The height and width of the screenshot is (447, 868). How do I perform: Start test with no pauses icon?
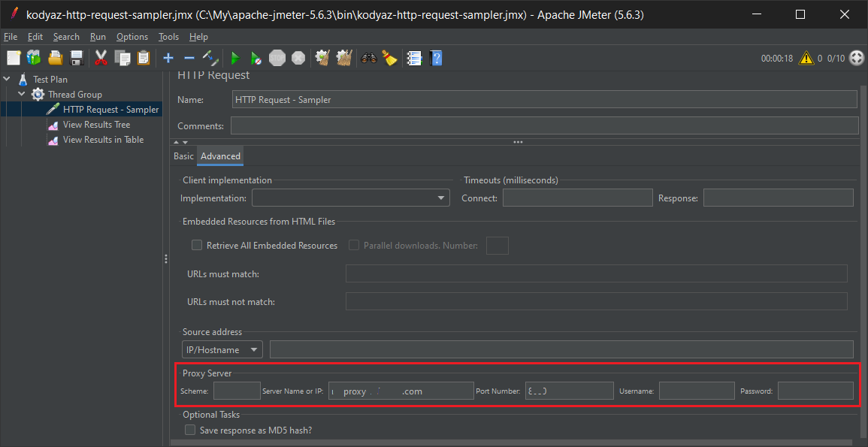(256, 58)
